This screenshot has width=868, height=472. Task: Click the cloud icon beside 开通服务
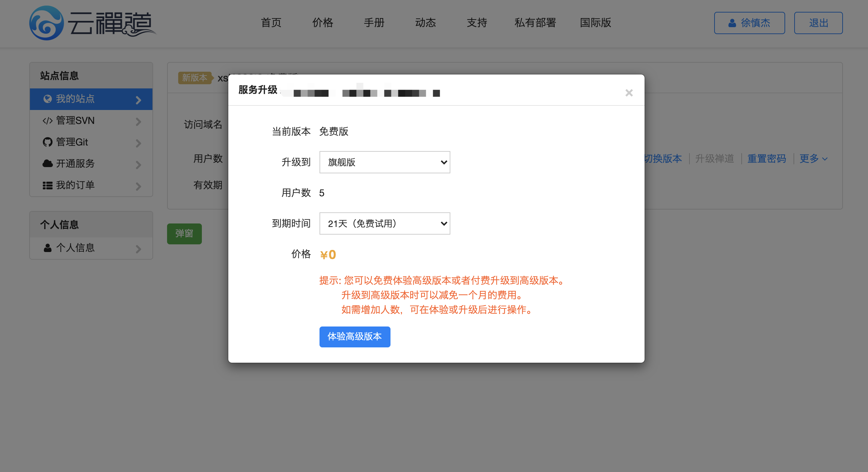coord(48,164)
